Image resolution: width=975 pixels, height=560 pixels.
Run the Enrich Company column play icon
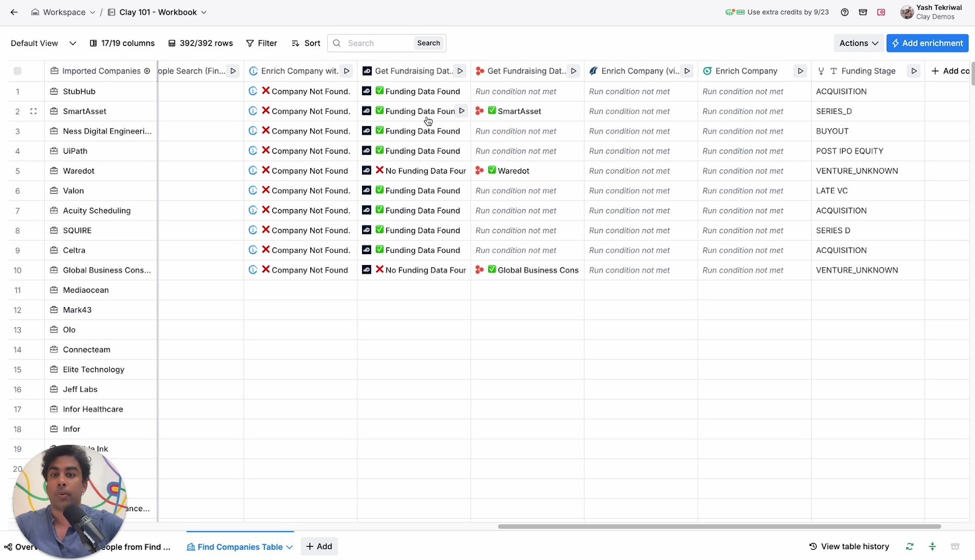[x=800, y=71]
